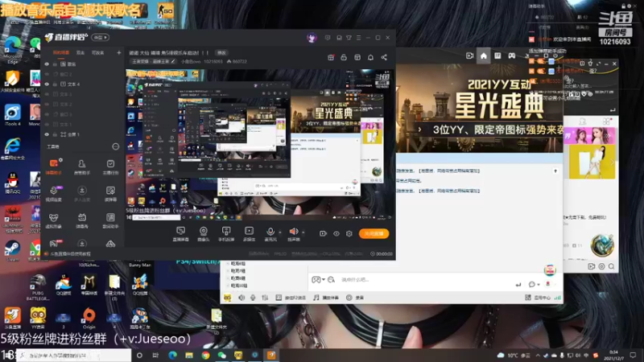Add a new scene with the plus button

point(118,52)
